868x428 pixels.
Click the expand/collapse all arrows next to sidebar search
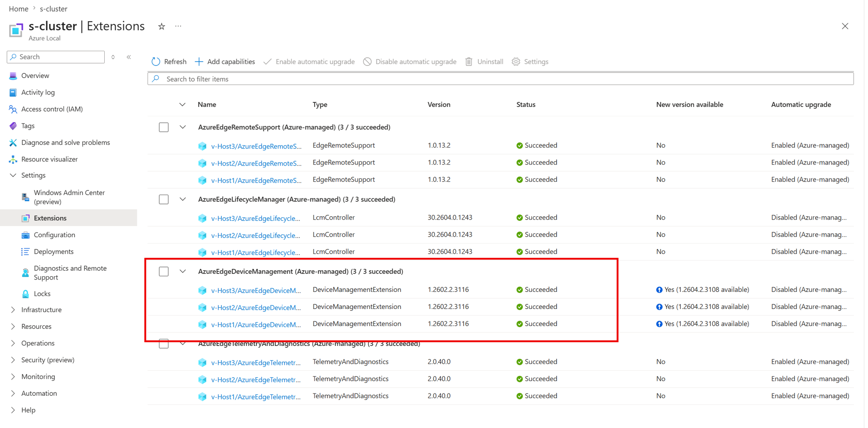point(113,57)
